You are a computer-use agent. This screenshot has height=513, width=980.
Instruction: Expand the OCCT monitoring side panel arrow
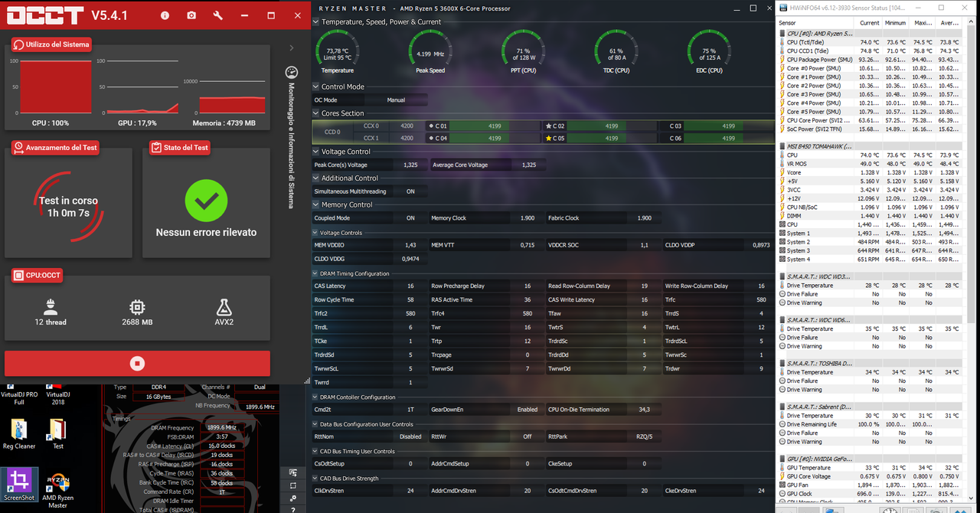(x=291, y=47)
